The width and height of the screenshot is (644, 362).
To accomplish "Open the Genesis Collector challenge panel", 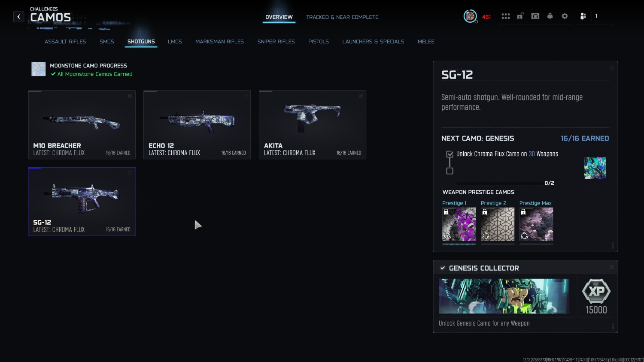I will click(x=525, y=297).
